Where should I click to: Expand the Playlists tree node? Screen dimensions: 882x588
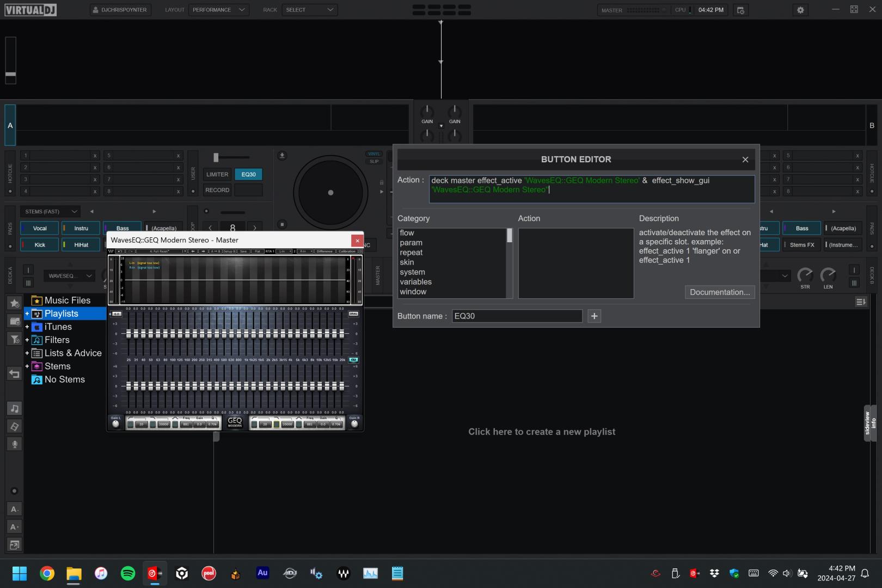pyautogui.click(x=27, y=314)
